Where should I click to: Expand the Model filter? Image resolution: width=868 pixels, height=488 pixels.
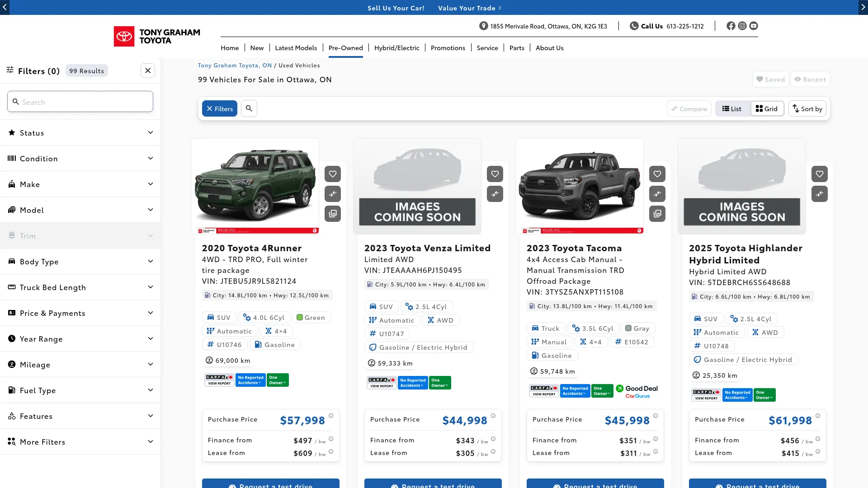(80, 210)
